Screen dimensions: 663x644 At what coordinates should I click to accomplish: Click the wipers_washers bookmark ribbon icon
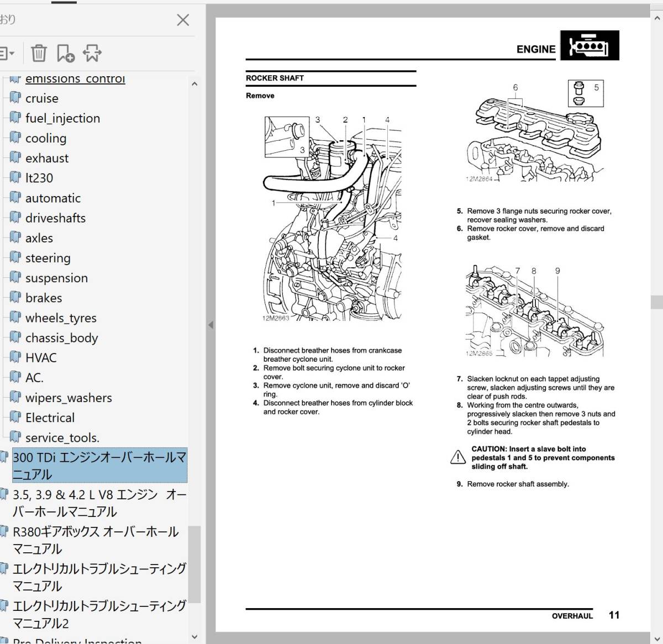coord(15,397)
